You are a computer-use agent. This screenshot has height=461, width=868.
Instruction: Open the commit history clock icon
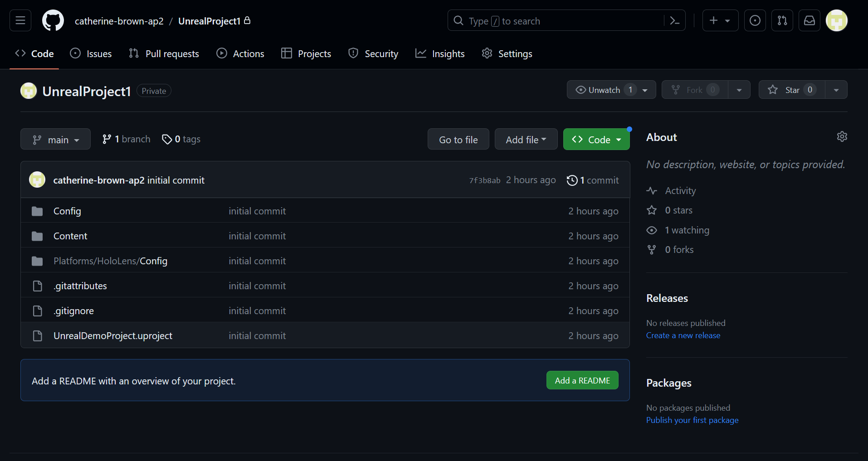(571, 180)
